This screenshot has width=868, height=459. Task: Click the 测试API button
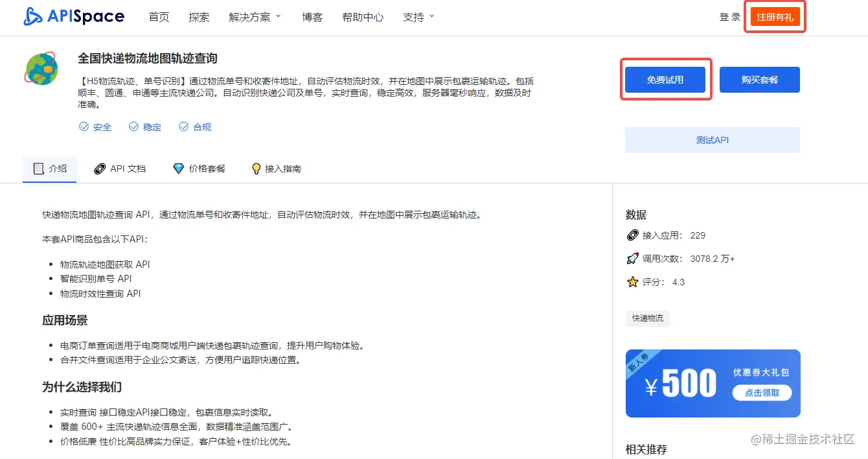(713, 140)
